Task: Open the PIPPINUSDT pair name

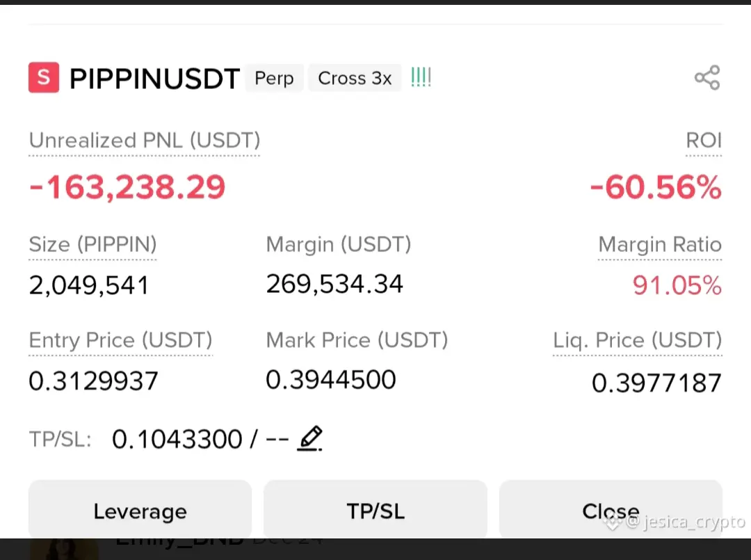Action: pos(154,79)
